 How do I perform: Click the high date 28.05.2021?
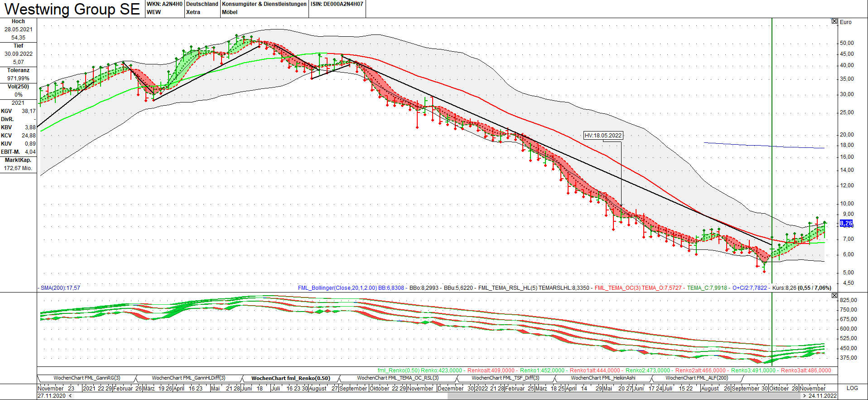click(18, 29)
